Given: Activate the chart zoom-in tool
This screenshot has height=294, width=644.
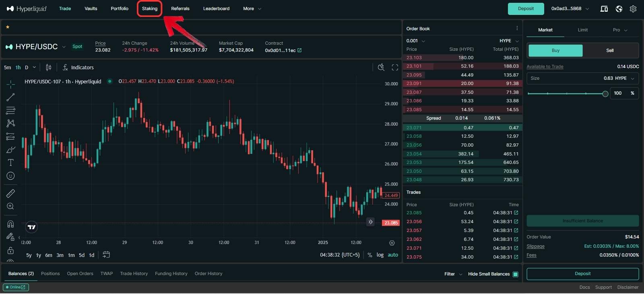Looking at the screenshot, I should coord(11,206).
